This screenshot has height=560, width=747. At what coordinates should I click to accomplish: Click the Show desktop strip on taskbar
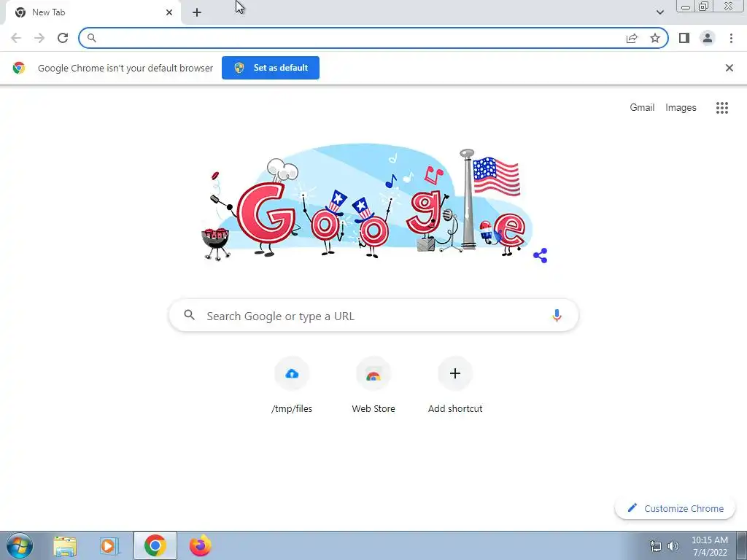(x=742, y=545)
